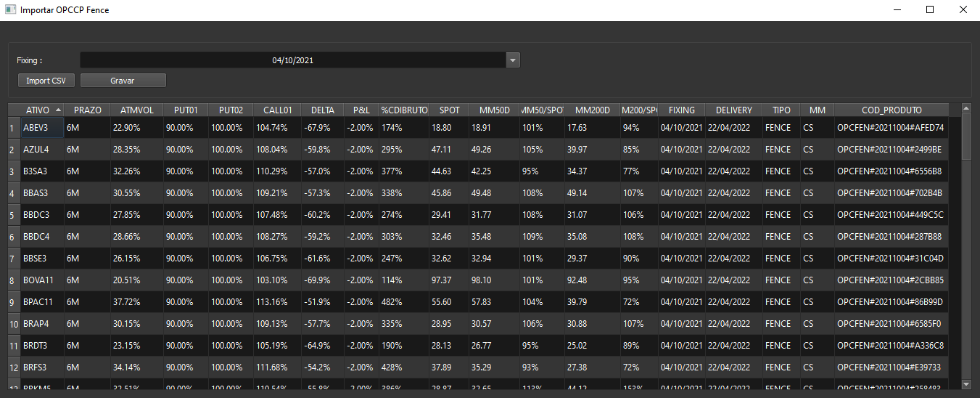Maximize the Importar OPCCP Fence window
This screenshot has width=980, height=398.
(930, 10)
